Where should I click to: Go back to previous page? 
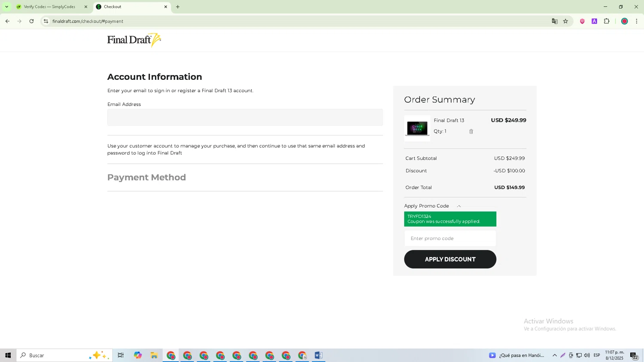point(7,21)
